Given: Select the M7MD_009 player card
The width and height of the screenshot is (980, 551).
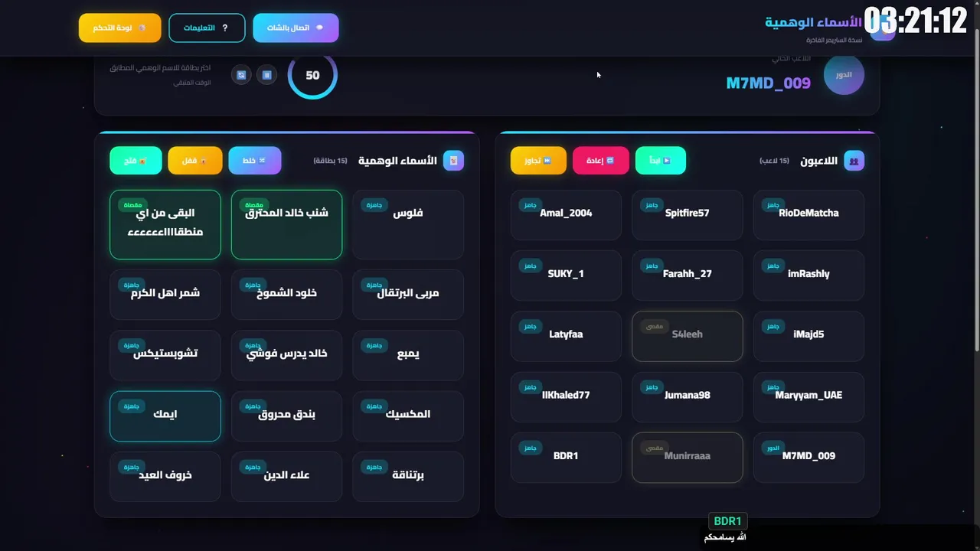Looking at the screenshot, I should [x=808, y=458].
